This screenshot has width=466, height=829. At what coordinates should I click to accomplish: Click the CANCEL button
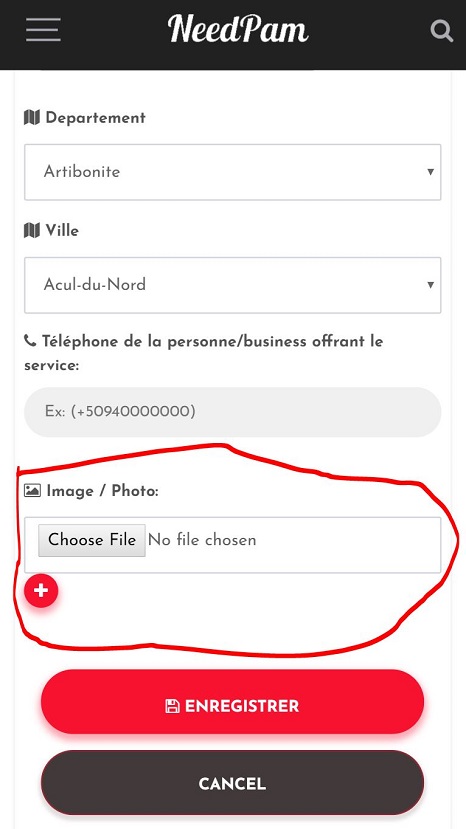[x=233, y=783]
